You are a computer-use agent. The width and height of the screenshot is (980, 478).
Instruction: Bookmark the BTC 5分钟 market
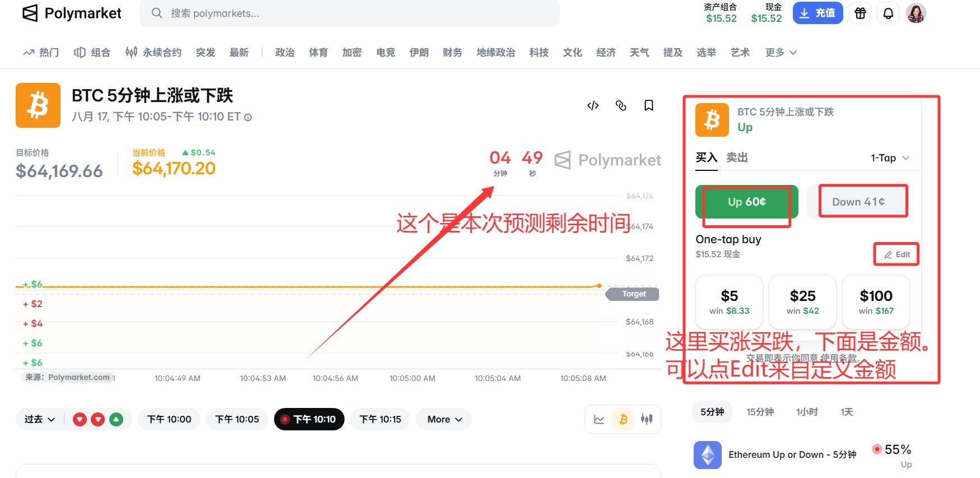(x=649, y=105)
